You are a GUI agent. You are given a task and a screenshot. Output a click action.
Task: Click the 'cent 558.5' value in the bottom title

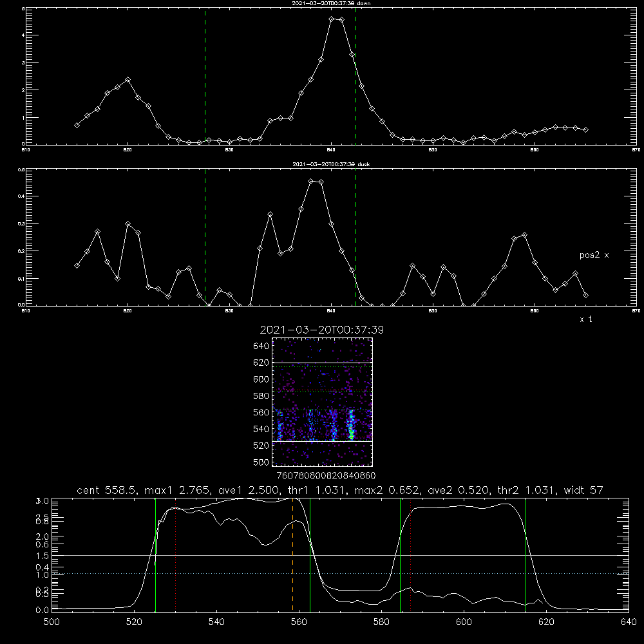click(106, 490)
